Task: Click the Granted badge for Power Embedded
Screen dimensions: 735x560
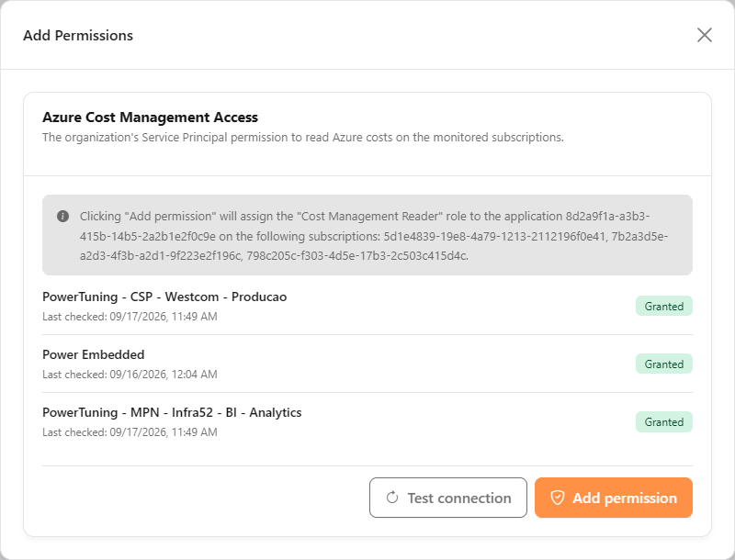Action: [x=663, y=364]
